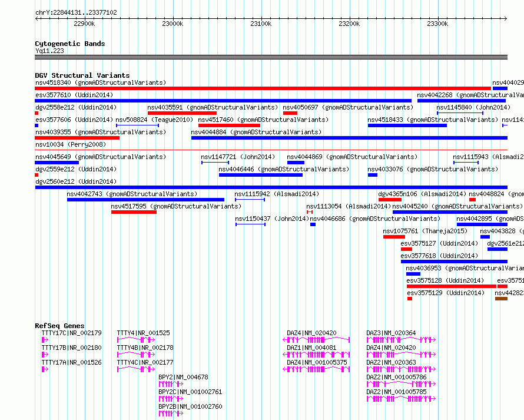
Task: Click the chrY:22844131..23377102 coordinates
Action: point(76,13)
